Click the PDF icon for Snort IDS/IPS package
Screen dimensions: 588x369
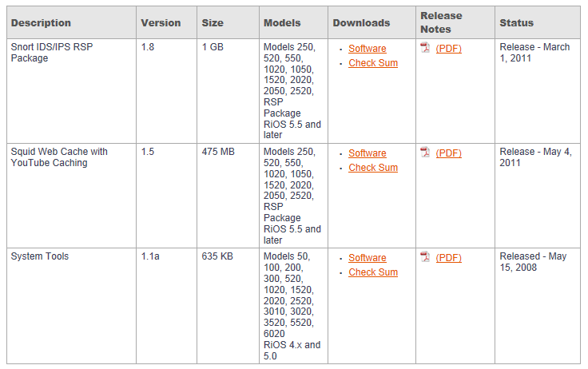(425, 48)
